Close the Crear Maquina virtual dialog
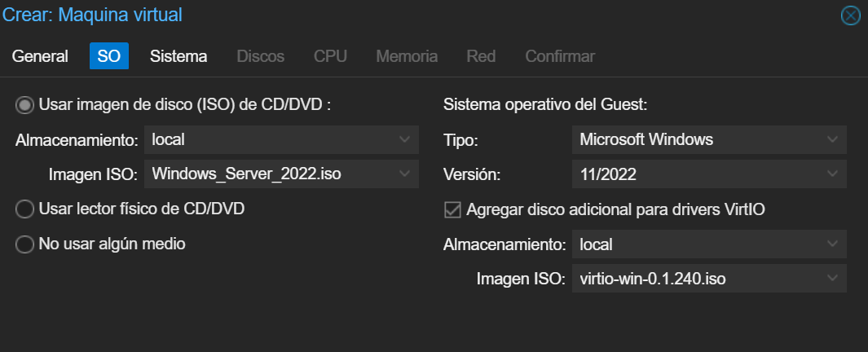The image size is (868, 352). tap(850, 15)
